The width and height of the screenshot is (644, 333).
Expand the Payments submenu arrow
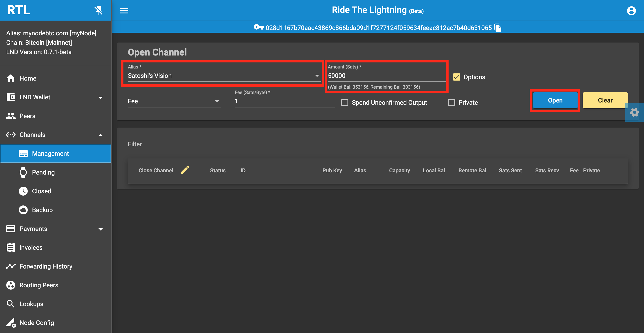pyautogui.click(x=101, y=229)
